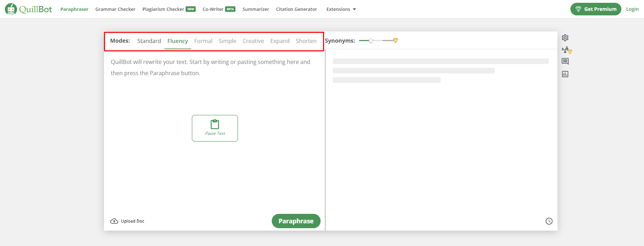The image size is (644, 246).
Task: Click inside the input text area
Action: pos(214,131)
